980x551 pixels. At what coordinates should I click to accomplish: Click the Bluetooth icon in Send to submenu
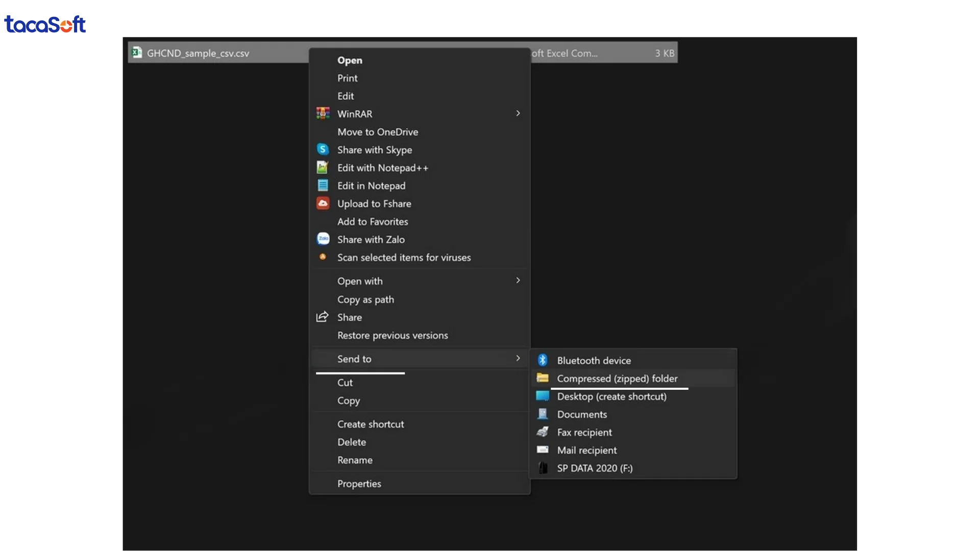[543, 360]
